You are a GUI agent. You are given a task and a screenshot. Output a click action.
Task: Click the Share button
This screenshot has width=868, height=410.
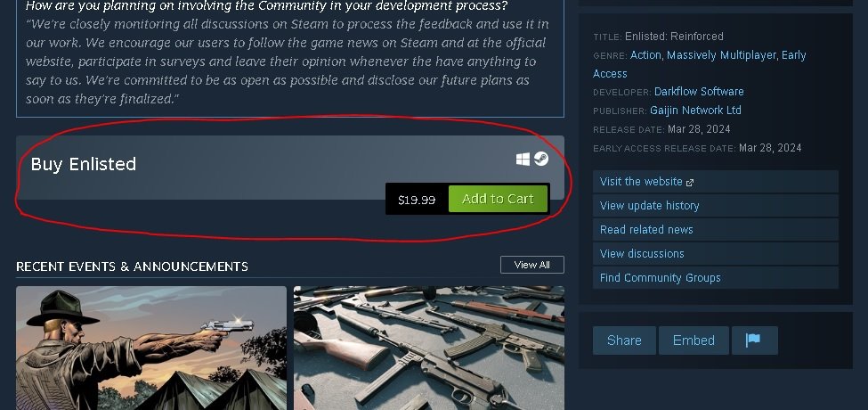tap(624, 340)
